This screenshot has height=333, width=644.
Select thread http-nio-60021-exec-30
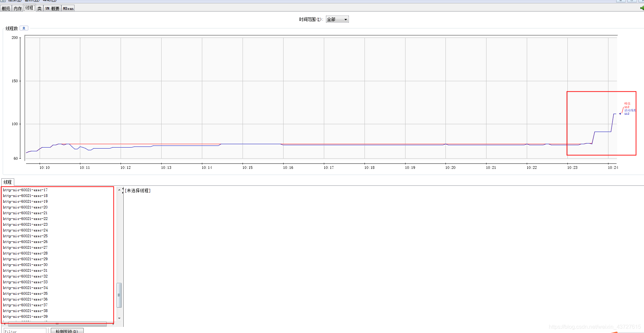point(25,265)
